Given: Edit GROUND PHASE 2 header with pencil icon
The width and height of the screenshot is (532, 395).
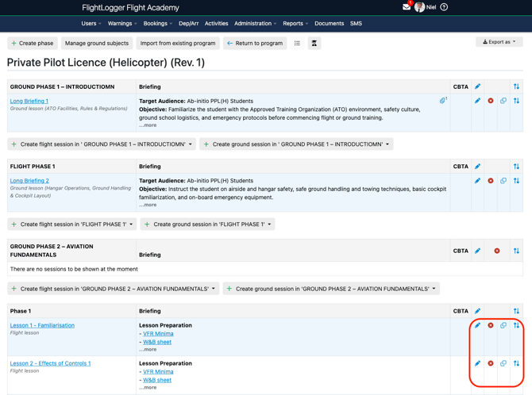Looking at the screenshot, I should (x=477, y=251).
